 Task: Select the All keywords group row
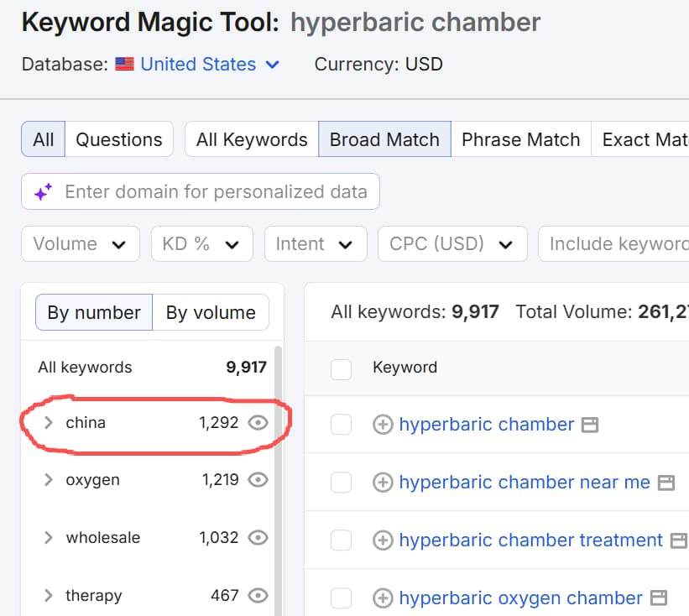(x=152, y=367)
